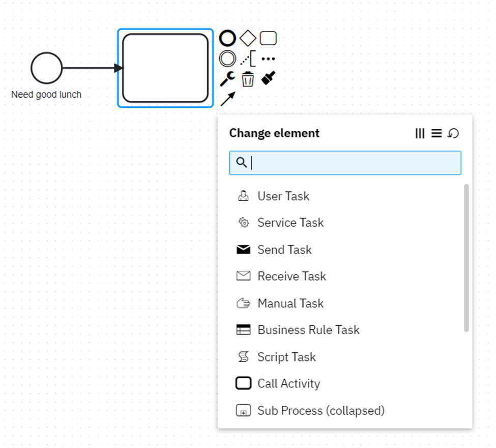
Task: Select the highlighted task shape on canvas
Action: pos(165,68)
